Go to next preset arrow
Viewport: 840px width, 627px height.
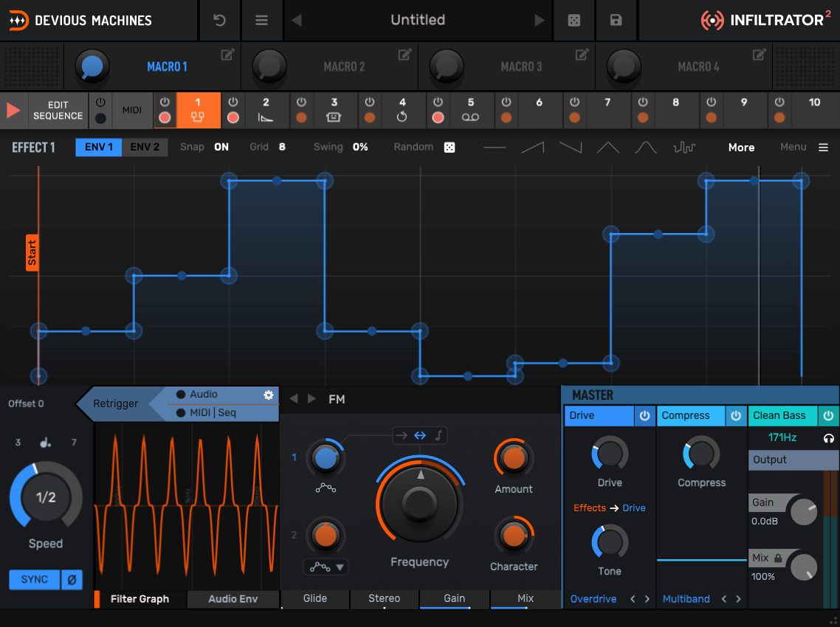539,21
